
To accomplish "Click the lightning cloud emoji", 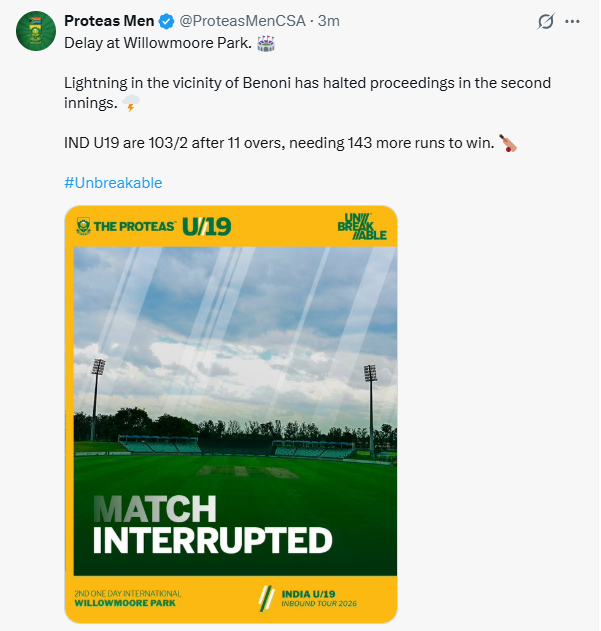I will [131, 104].
